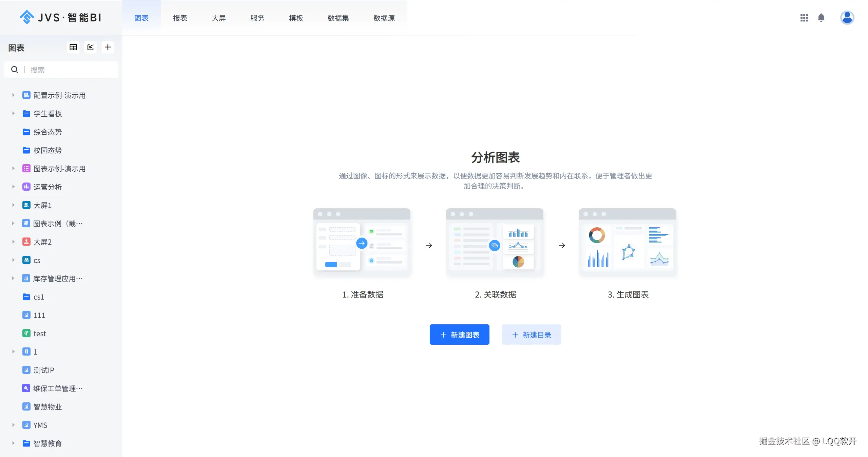
Task: Expand the 学生看板 folder arrow
Action: pyautogui.click(x=13, y=113)
